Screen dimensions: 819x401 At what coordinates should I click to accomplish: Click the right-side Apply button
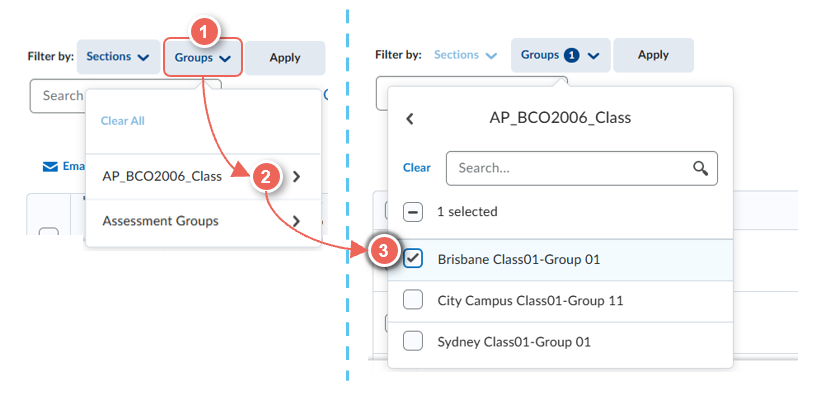pyautogui.click(x=653, y=55)
